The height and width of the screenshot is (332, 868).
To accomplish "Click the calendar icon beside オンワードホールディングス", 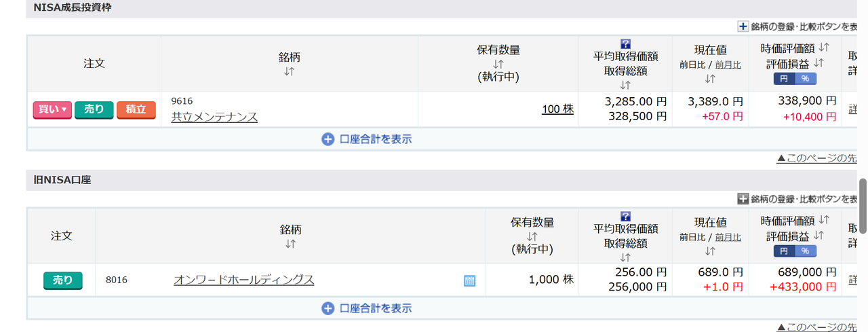I will point(469,280).
